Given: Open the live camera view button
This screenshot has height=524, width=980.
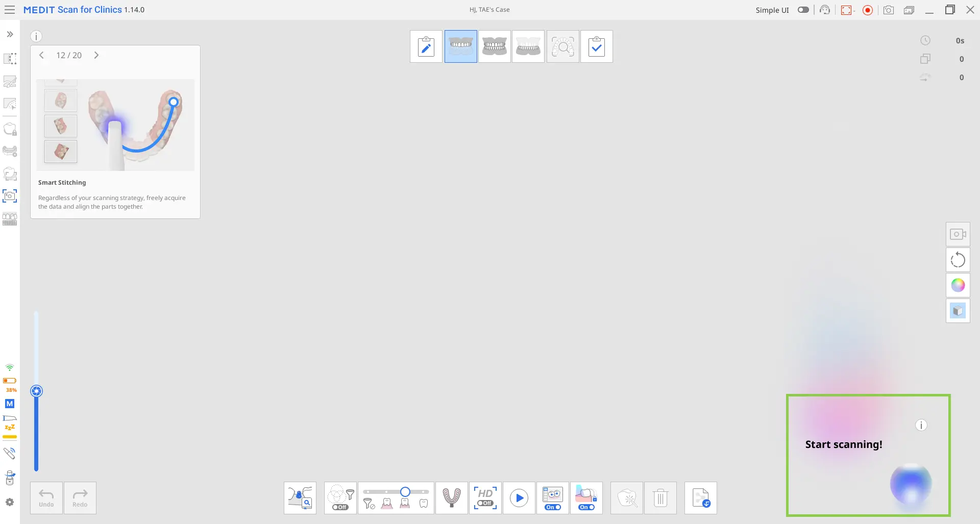Looking at the screenshot, I should click(x=958, y=234).
